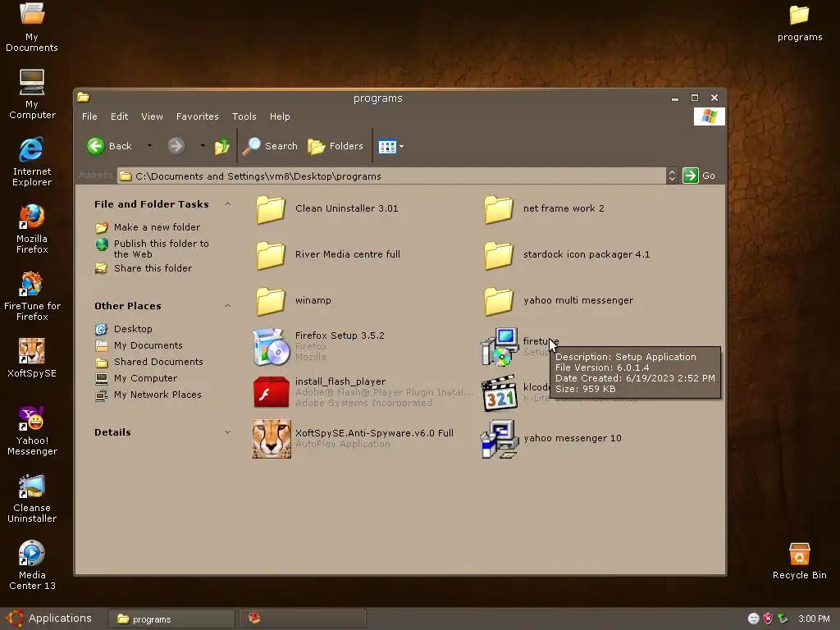Collapse File and Folder Tasks section

(228, 204)
